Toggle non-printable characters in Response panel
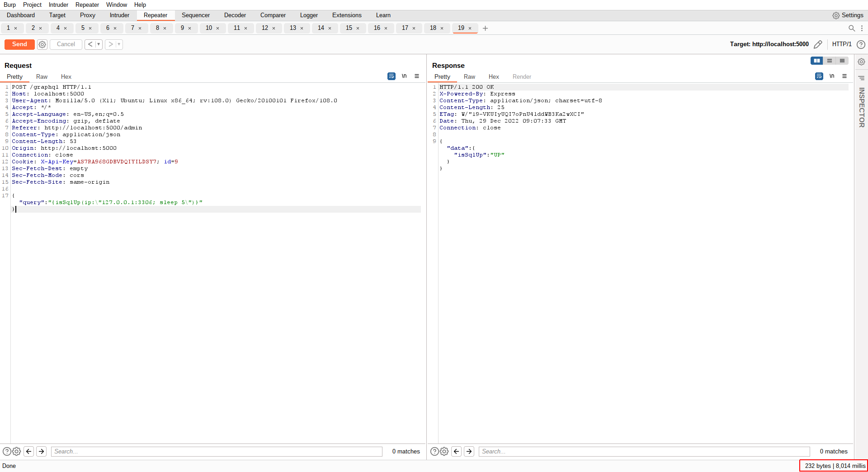The height and width of the screenshot is (472, 868). point(832,76)
